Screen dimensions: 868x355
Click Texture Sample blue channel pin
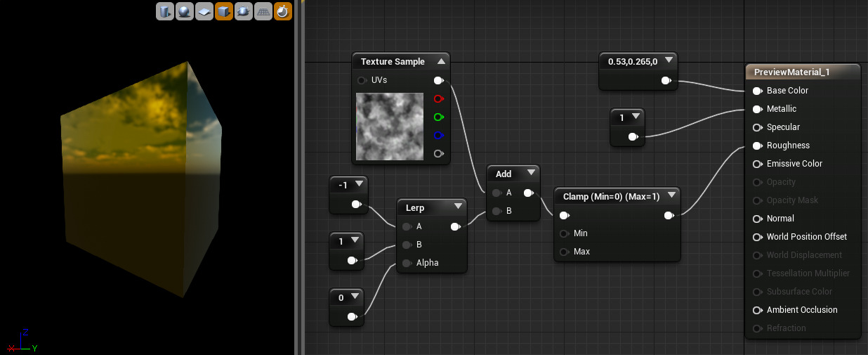click(439, 135)
